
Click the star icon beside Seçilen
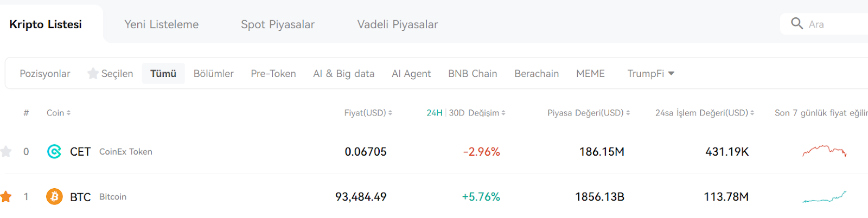click(x=93, y=73)
